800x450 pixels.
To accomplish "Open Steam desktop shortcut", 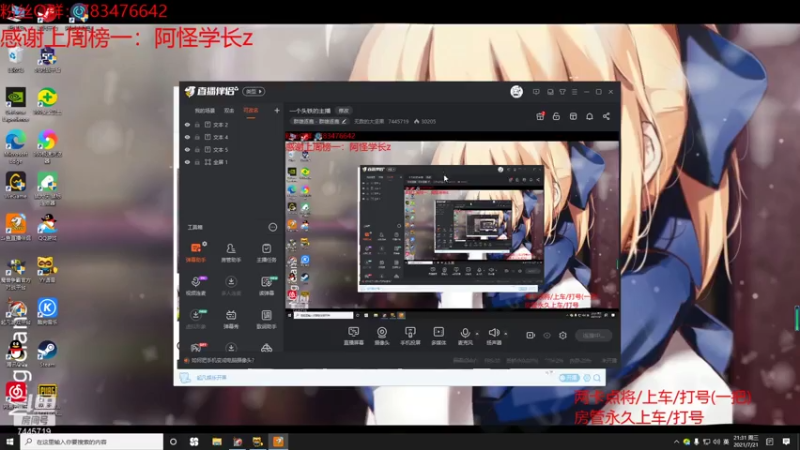I will click(47, 354).
